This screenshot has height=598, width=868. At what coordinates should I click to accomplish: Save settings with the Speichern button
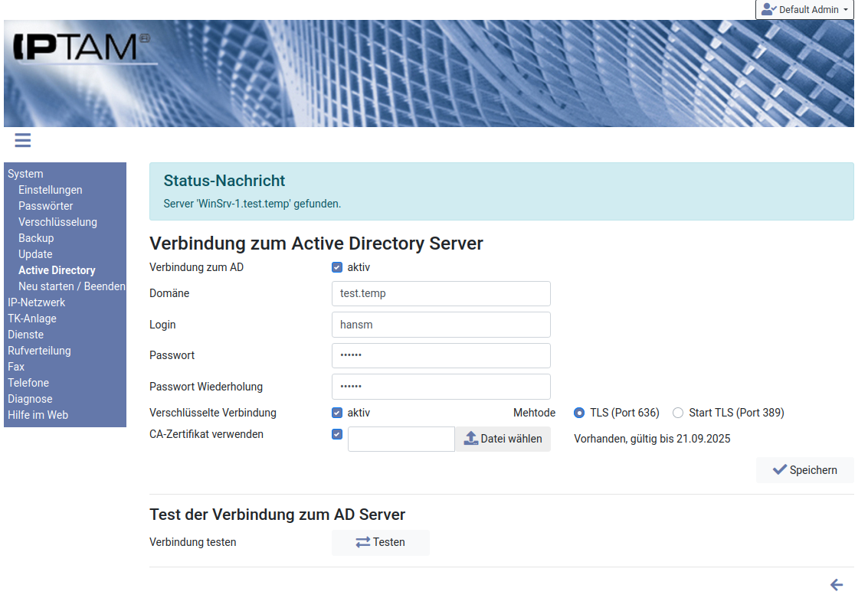804,470
